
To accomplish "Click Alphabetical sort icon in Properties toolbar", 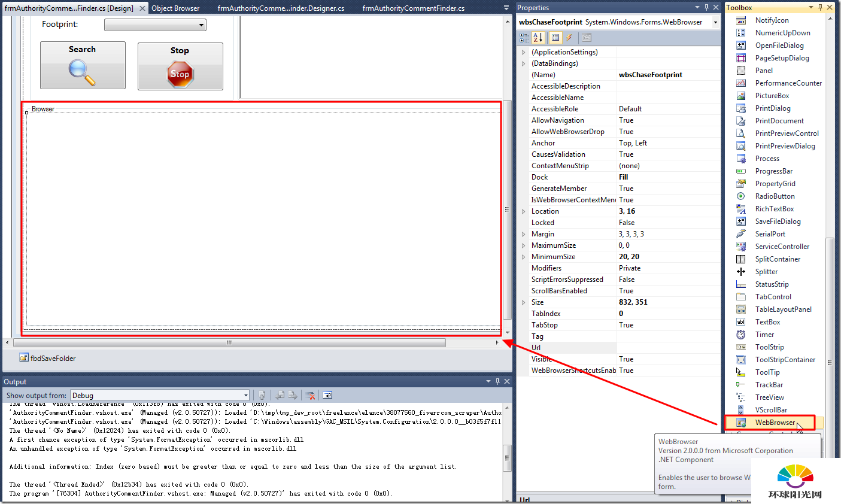I will pos(538,38).
